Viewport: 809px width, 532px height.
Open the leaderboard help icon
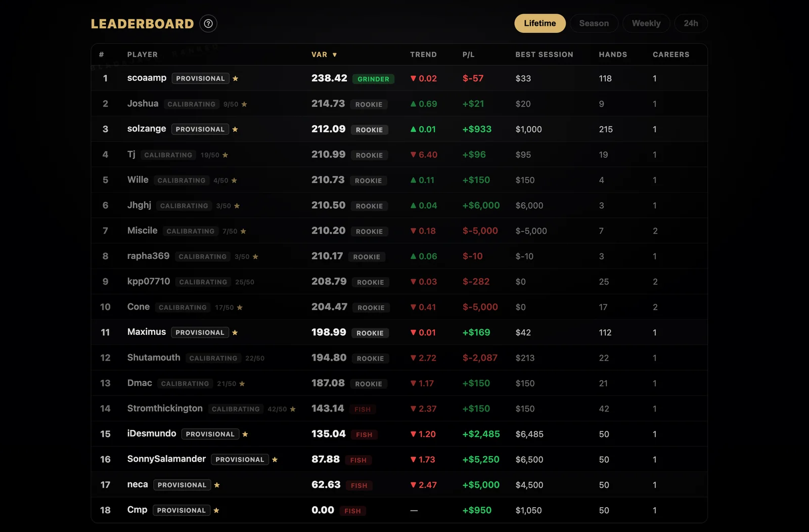[x=208, y=23]
